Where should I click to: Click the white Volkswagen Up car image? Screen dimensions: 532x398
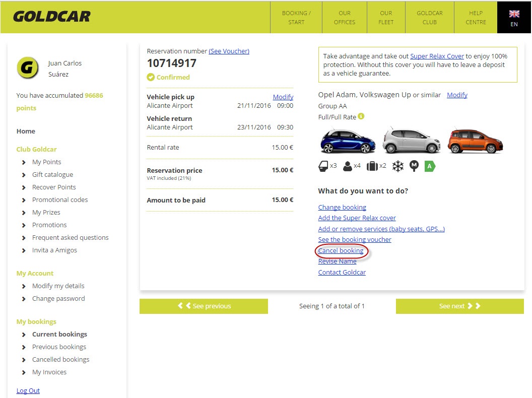pos(412,140)
